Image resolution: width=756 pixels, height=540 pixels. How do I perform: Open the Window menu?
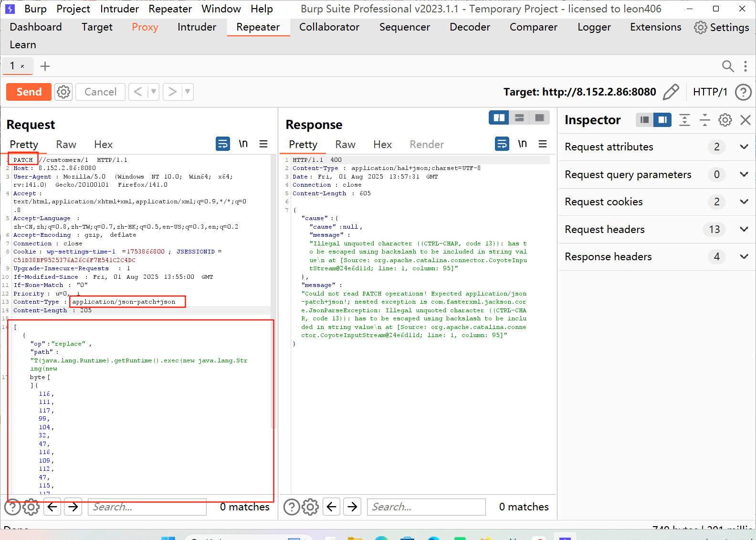(221, 9)
